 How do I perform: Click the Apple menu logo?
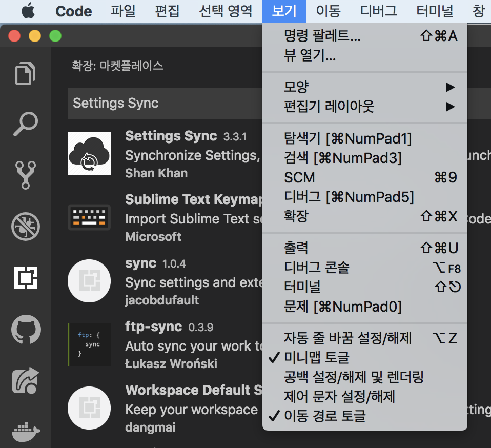[x=28, y=11]
